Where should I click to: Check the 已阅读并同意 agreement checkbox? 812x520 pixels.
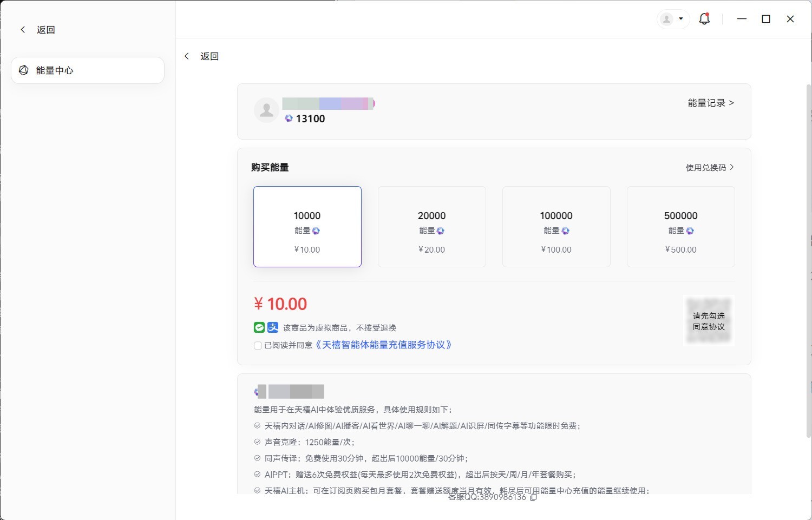click(258, 345)
